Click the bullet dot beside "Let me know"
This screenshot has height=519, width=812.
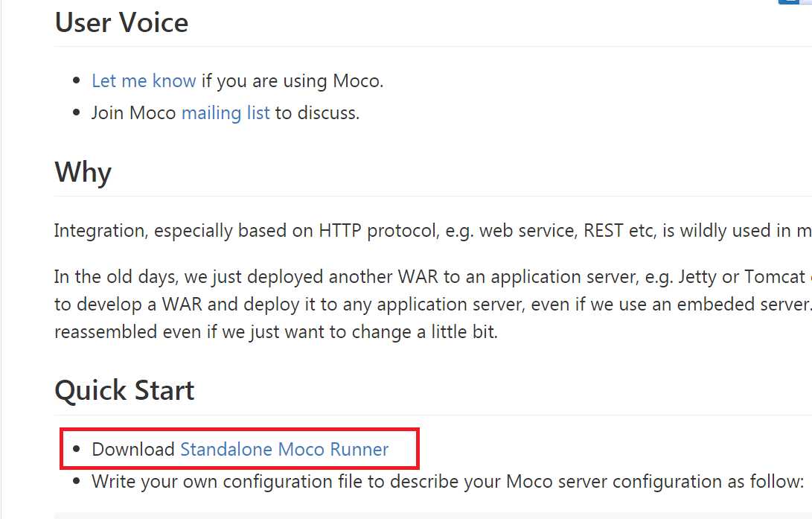coord(77,80)
